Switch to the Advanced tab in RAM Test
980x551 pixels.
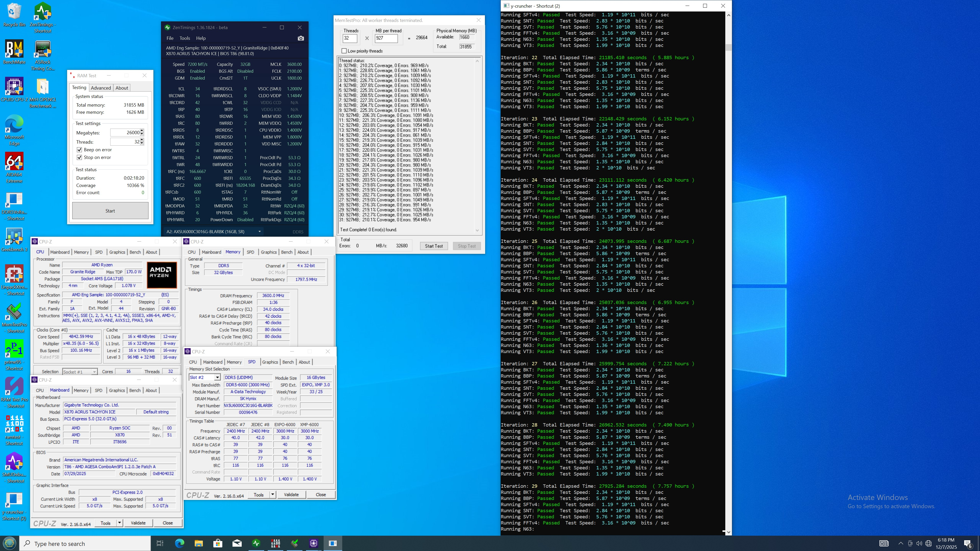(101, 88)
